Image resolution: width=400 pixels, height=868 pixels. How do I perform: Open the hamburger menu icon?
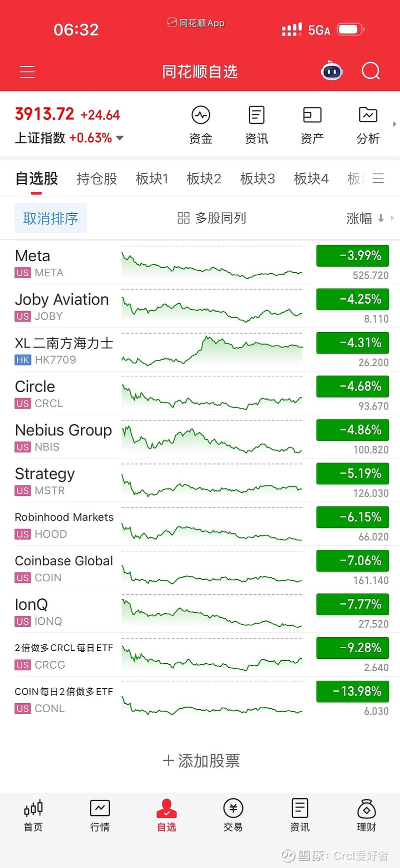pos(27,72)
